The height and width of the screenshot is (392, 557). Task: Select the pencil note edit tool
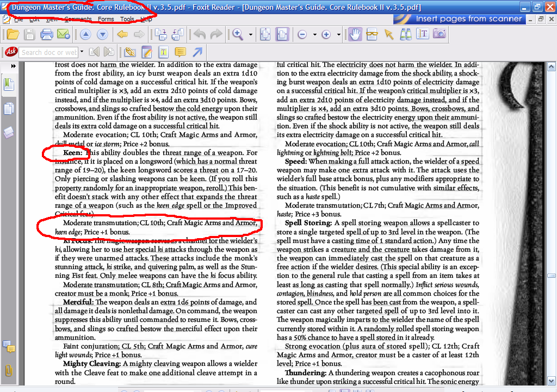pyautogui.click(x=147, y=52)
